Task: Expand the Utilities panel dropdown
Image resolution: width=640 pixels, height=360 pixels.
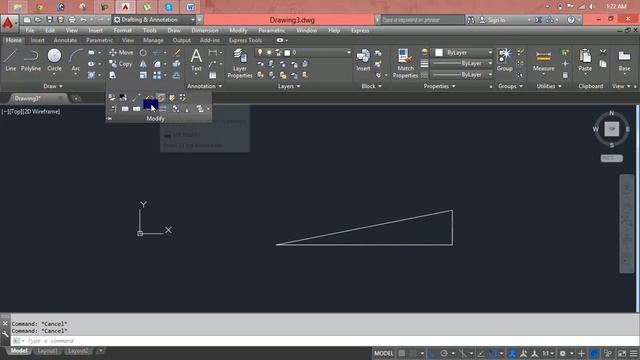Action: [548, 86]
